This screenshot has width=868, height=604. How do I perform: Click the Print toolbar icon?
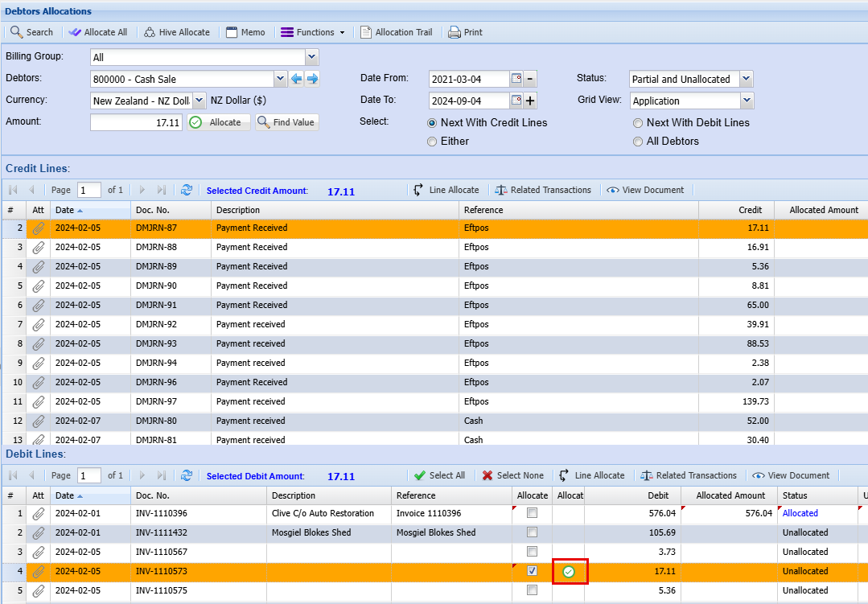pos(455,32)
